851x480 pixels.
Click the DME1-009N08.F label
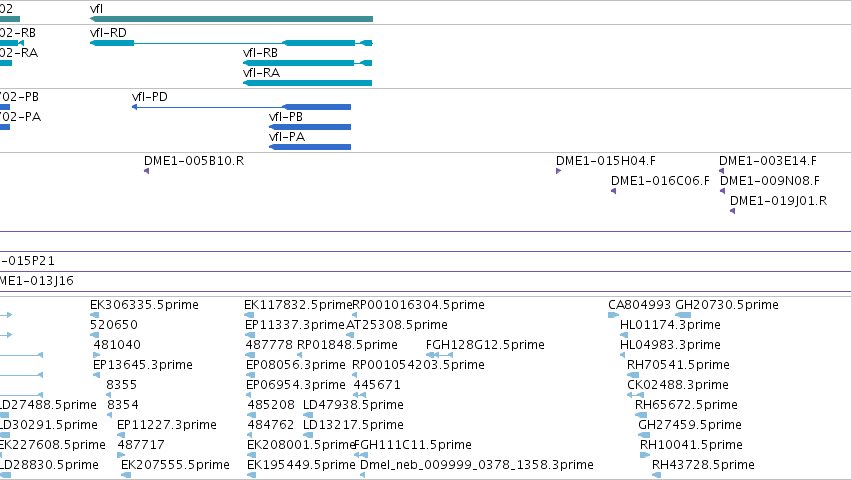pos(770,181)
